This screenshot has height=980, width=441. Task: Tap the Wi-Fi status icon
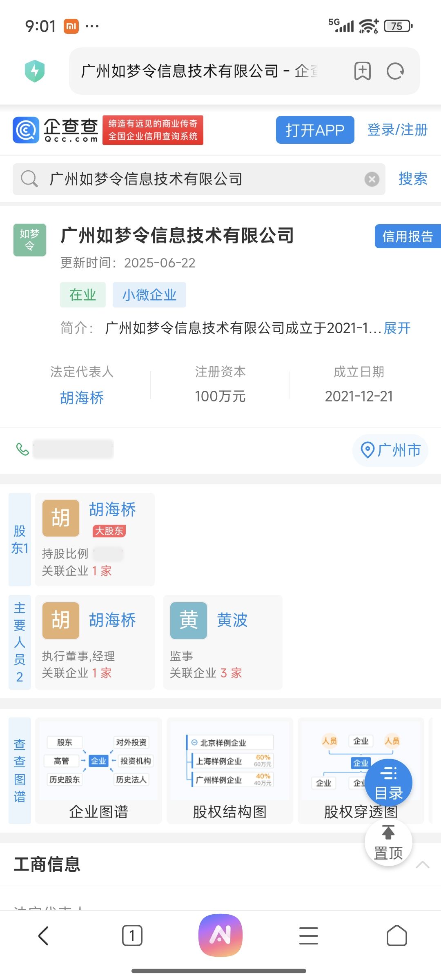369,26
